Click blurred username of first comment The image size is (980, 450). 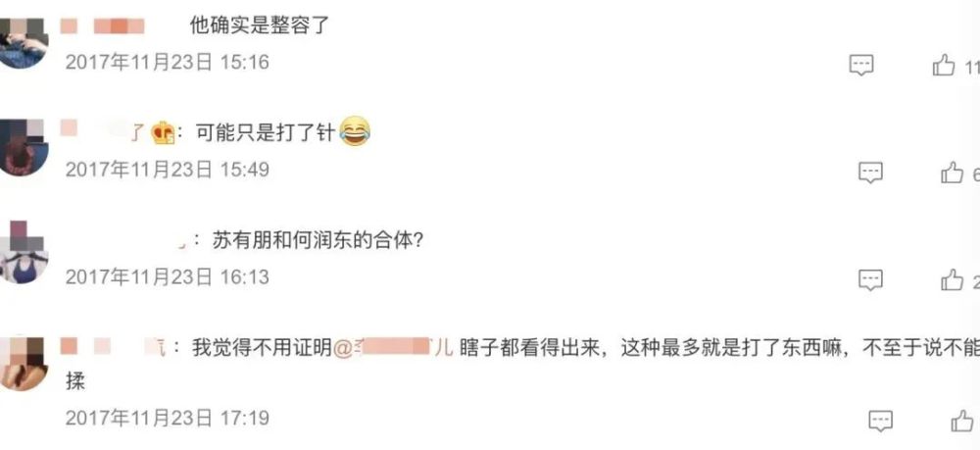pyautogui.click(x=103, y=25)
